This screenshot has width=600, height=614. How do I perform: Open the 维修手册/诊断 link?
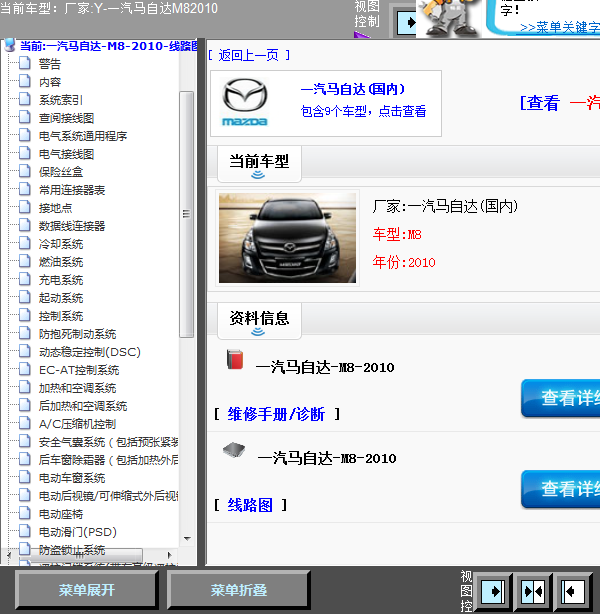[x=277, y=414]
